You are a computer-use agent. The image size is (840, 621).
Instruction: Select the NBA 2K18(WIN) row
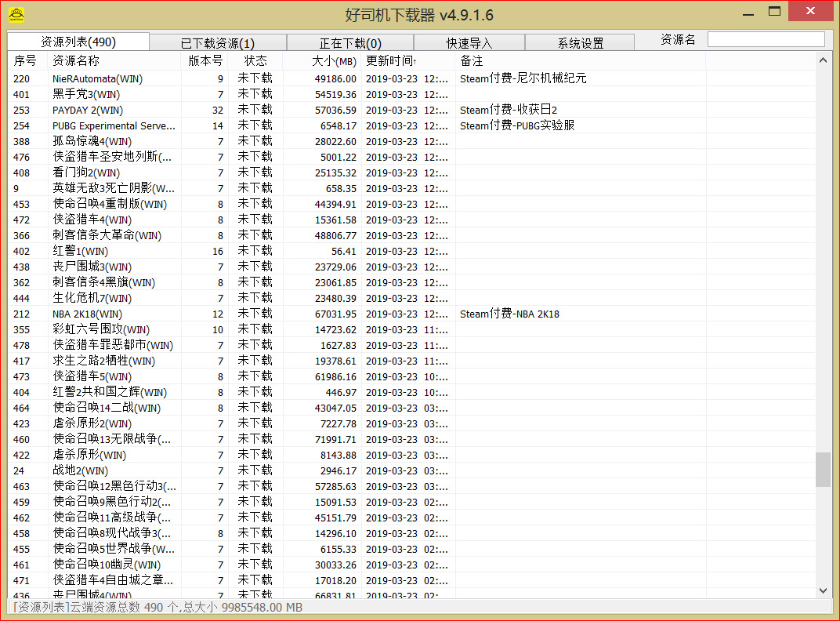[411, 314]
